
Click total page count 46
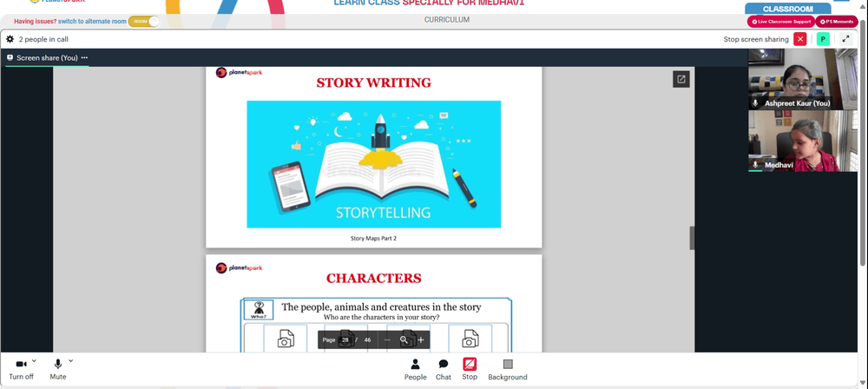367,340
